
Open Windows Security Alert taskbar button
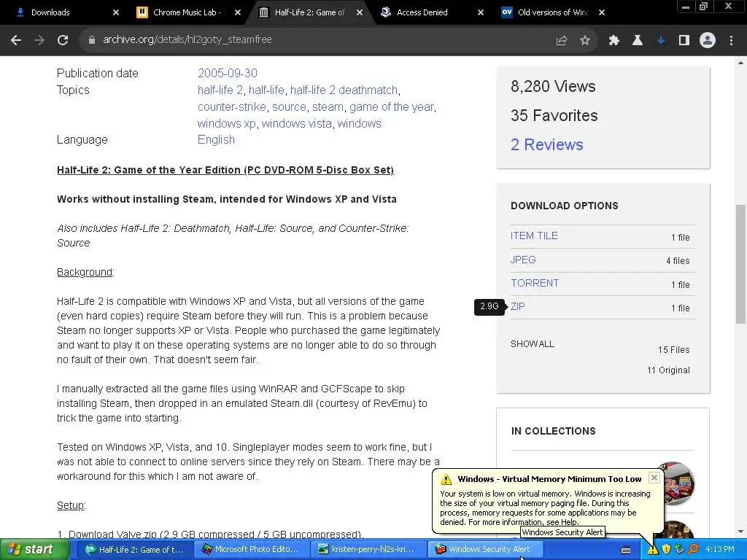pyautogui.click(x=485, y=550)
